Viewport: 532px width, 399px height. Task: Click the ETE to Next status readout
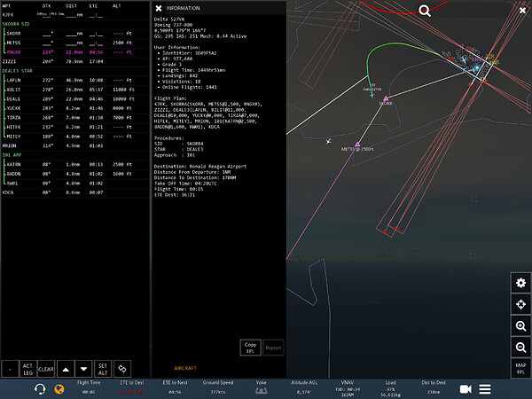coord(175,387)
